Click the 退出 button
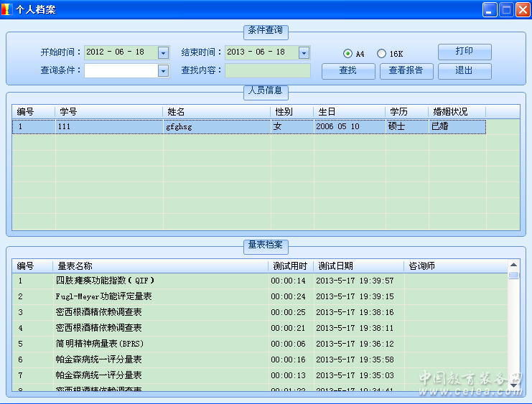Image resolution: width=532 pixels, height=404 pixels. tap(464, 71)
